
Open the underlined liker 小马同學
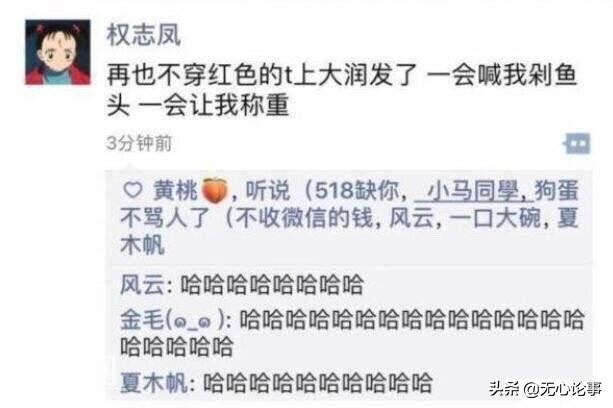coord(474,191)
